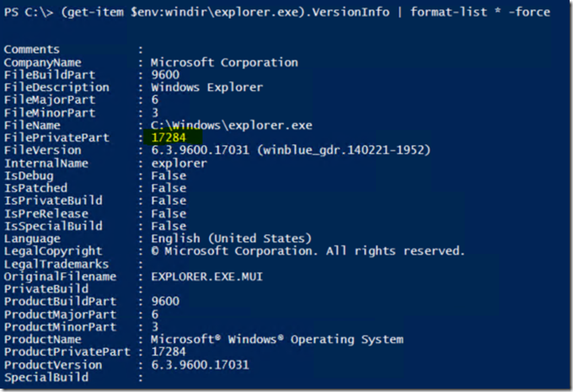Click the IsDebug value False
573x392 pixels.
(168, 175)
